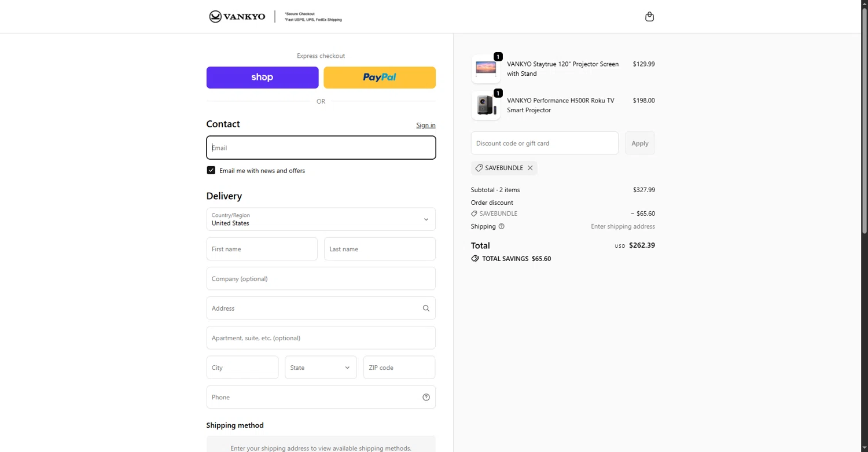Click the − $65.60 discount amount
Screen dimensions: 868x452
(643, 214)
